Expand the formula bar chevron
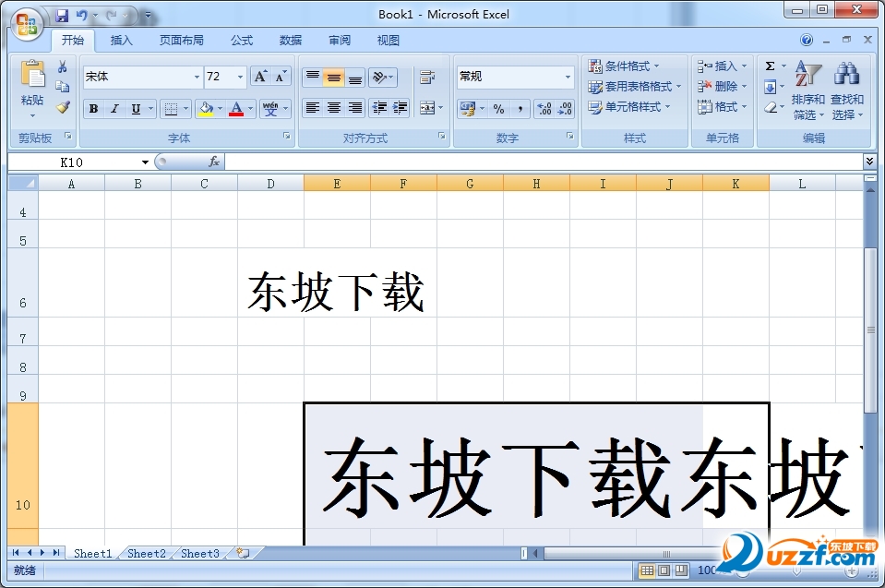The image size is (885, 588). [x=869, y=162]
